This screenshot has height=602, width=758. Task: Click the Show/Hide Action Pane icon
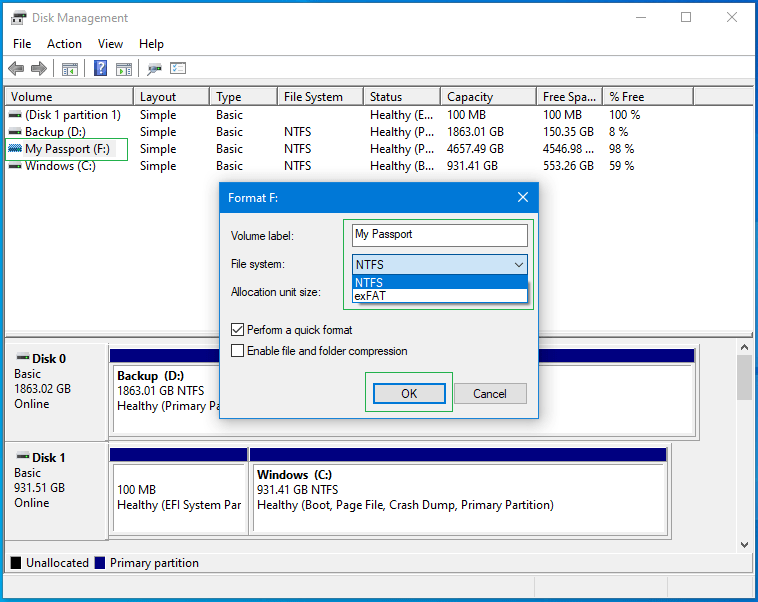click(124, 69)
